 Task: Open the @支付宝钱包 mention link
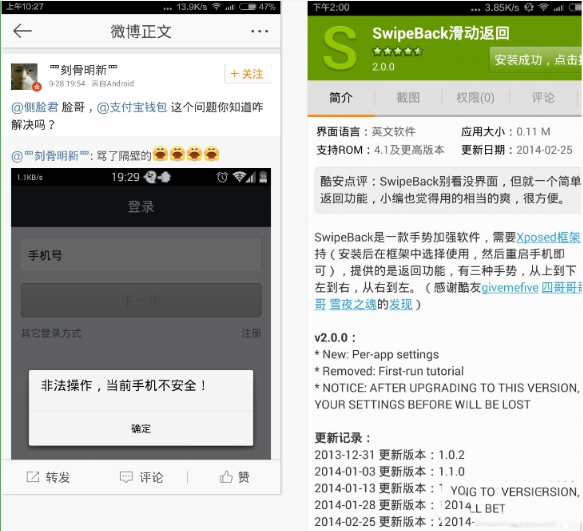coord(132,107)
